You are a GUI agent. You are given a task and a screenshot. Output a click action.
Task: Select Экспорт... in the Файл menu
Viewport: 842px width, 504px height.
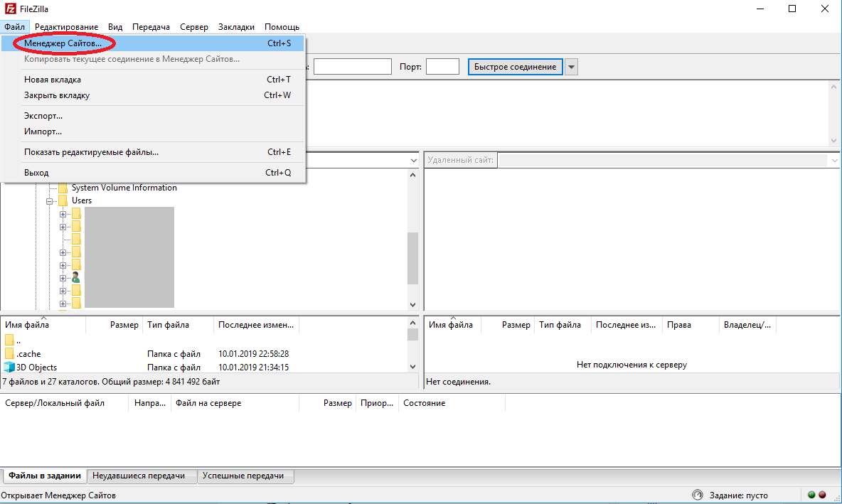[x=153, y=115]
